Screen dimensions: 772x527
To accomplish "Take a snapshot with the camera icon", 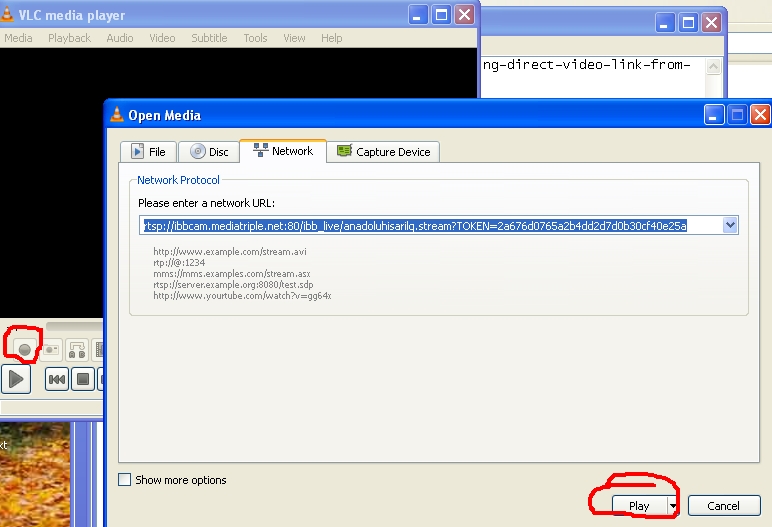I will tap(51, 350).
